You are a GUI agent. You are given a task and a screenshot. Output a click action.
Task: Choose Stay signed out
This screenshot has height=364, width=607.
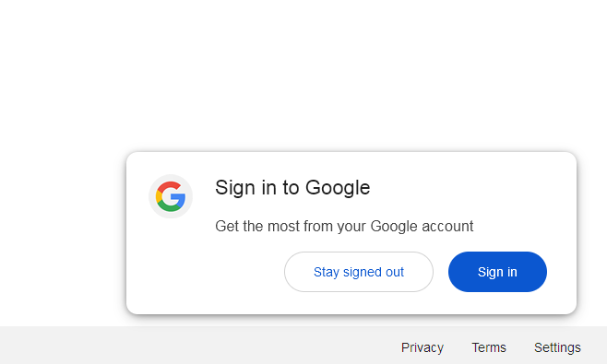[359, 272]
